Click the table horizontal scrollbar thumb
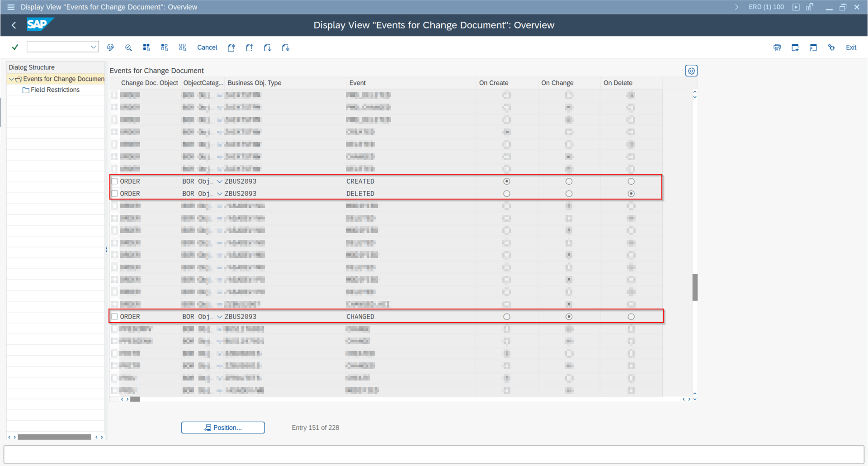The width and height of the screenshot is (868, 466). 135,399
